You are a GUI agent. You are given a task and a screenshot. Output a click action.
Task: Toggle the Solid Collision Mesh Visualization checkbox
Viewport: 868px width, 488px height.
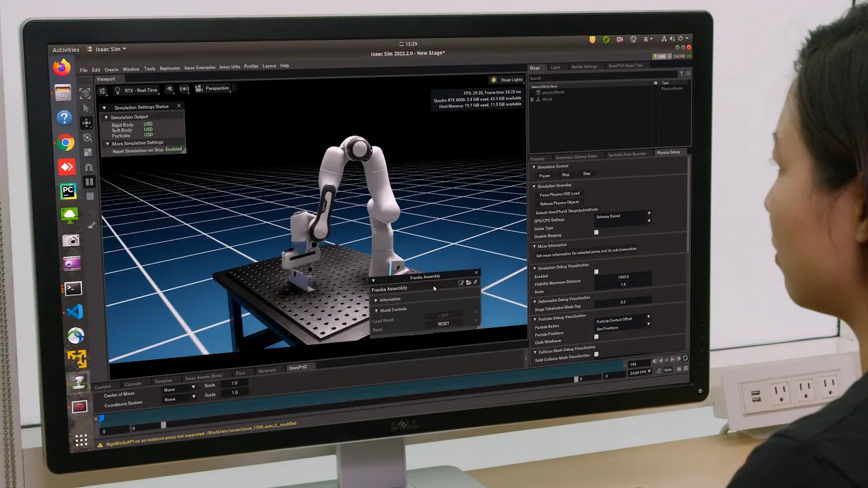click(597, 354)
